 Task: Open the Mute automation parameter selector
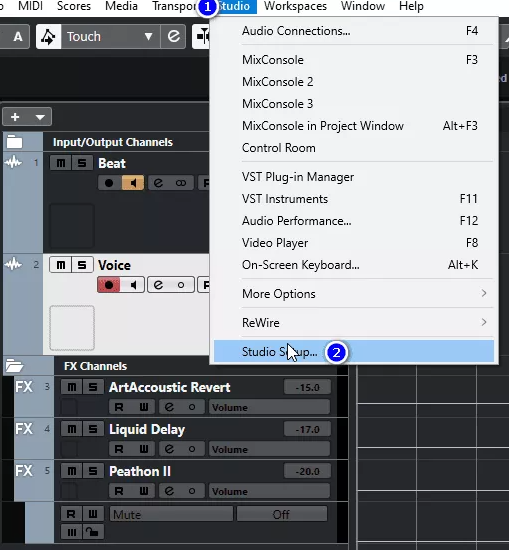tap(172, 514)
